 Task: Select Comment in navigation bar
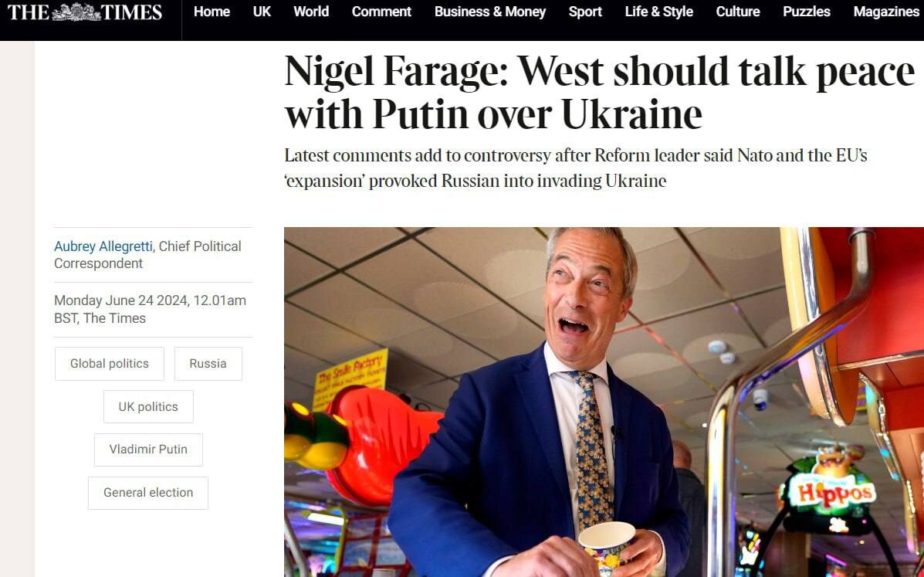click(381, 12)
